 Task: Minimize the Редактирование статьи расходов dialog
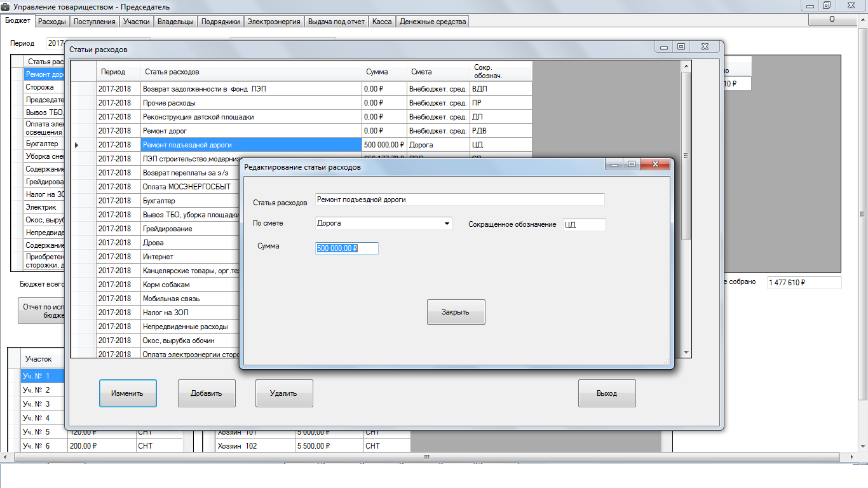[x=614, y=165]
